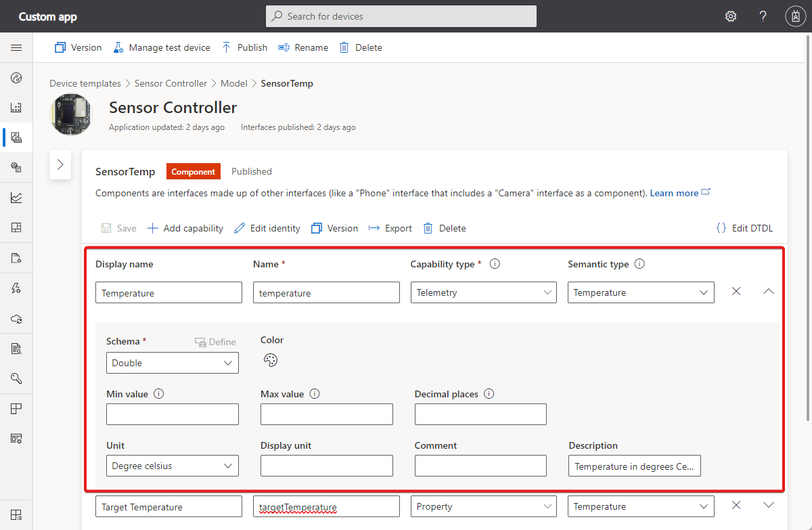Go to Model breadcrumb
The height and width of the screenshot is (530, 812).
click(x=234, y=83)
